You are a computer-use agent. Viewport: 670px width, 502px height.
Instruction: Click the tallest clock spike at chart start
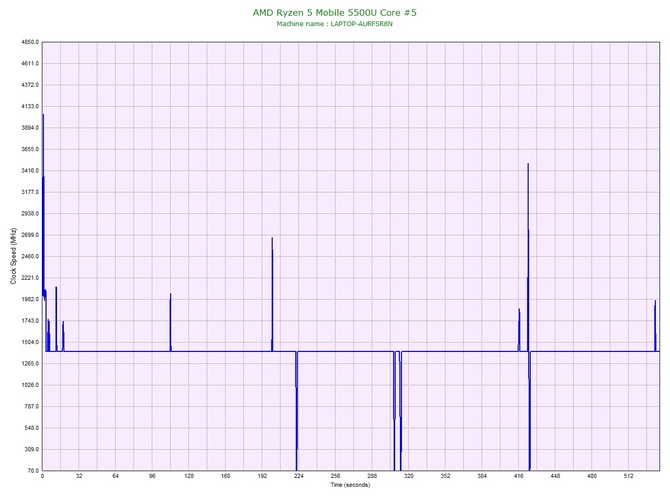43,115
